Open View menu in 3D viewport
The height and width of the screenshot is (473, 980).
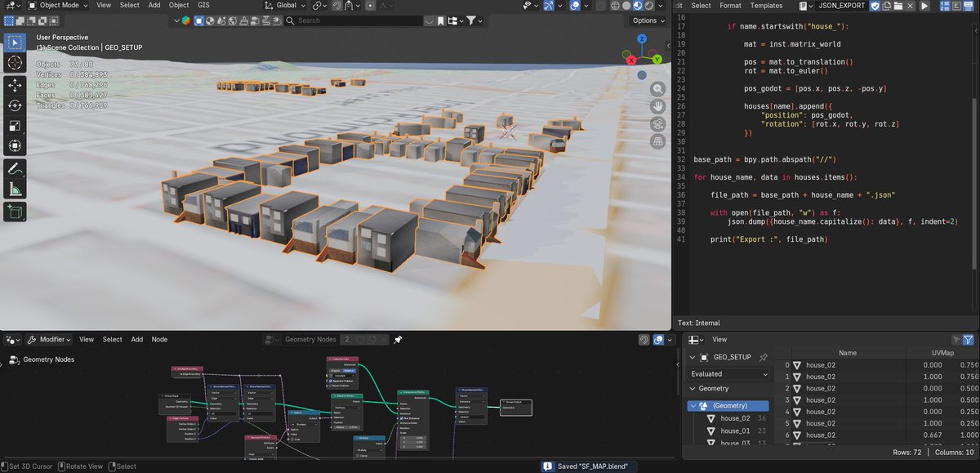tap(104, 5)
